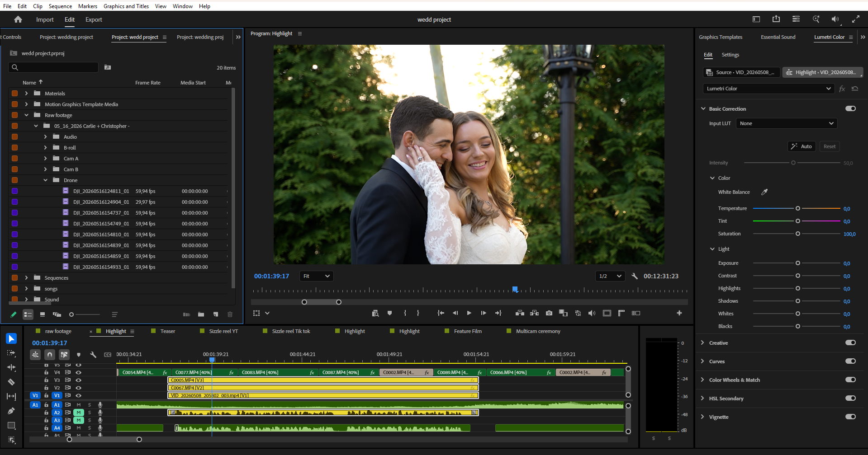Open Lumetri Settings tab link
Viewport: 868px width, 455px height.
[730, 55]
